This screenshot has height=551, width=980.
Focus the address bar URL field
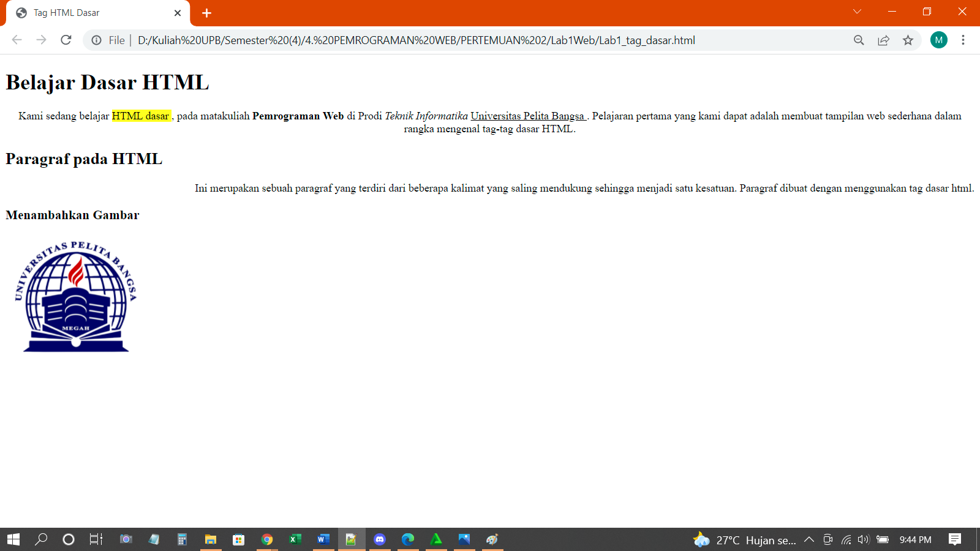click(x=417, y=40)
